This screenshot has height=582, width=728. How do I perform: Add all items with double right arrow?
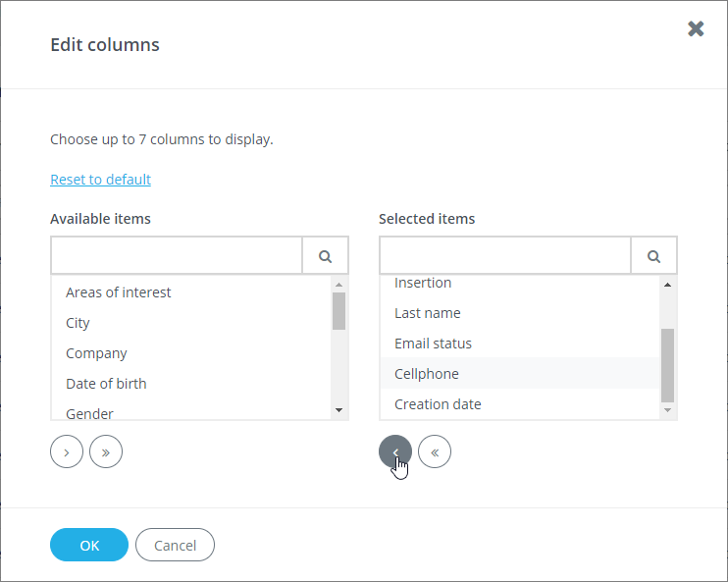[106, 451]
